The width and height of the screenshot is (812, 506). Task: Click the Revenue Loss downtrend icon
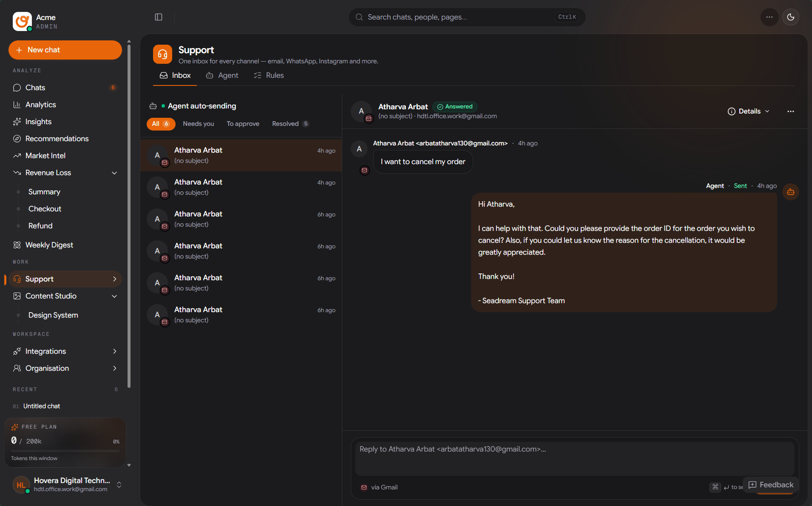(x=17, y=173)
